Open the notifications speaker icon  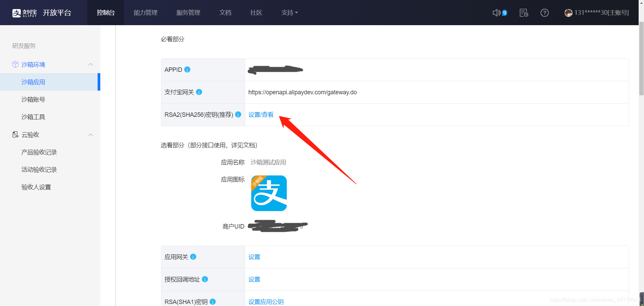tap(496, 13)
